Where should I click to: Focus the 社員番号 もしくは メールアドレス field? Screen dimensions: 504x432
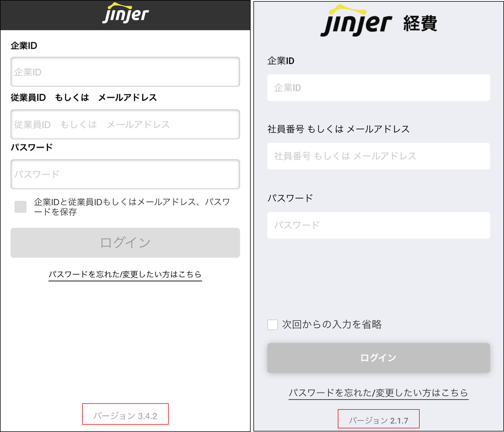[x=379, y=156]
